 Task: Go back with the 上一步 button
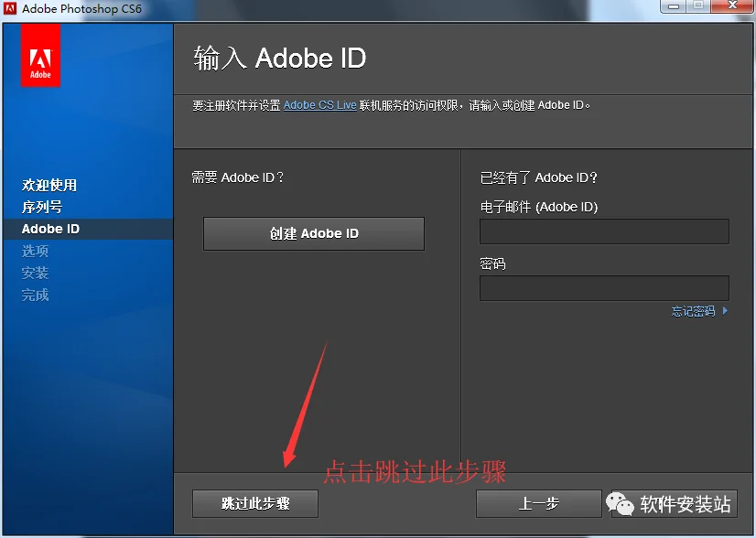(x=538, y=504)
